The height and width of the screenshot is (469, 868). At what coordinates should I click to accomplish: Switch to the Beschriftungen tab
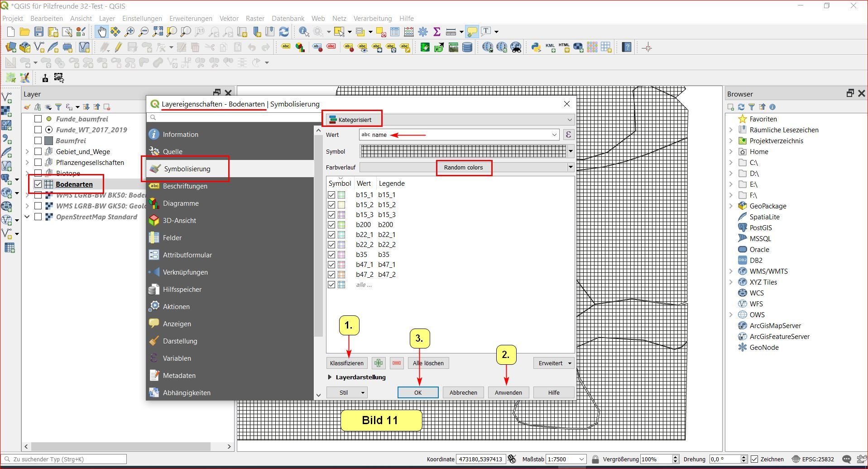(185, 186)
